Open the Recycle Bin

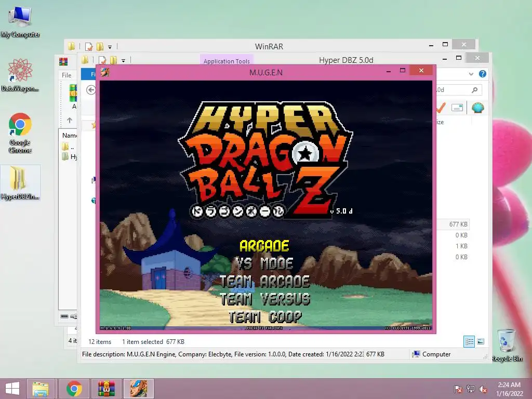[507, 345]
